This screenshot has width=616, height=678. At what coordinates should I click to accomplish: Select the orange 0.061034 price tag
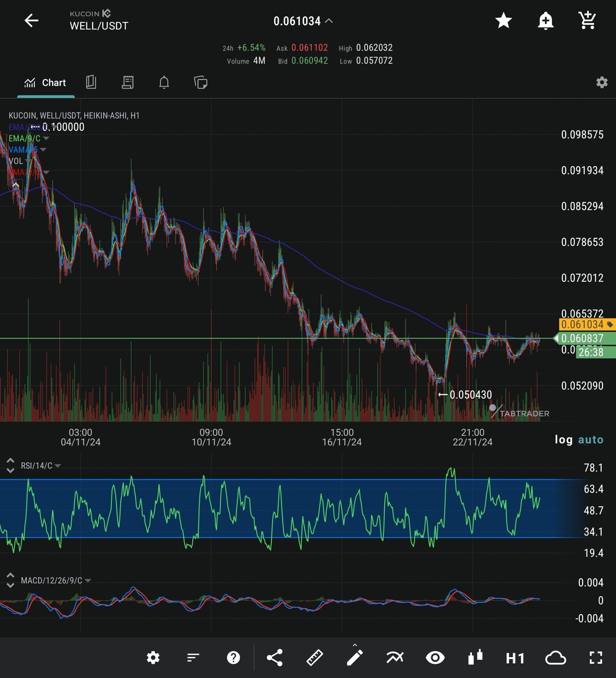[587, 325]
